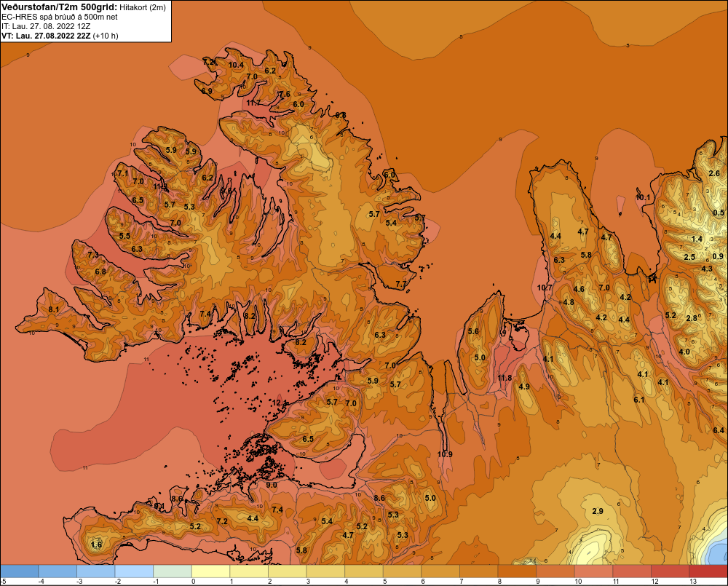This screenshot has height=586, width=728.
Task: Click temperature value 10.9 on the map
Action: (x=445, y=454)
